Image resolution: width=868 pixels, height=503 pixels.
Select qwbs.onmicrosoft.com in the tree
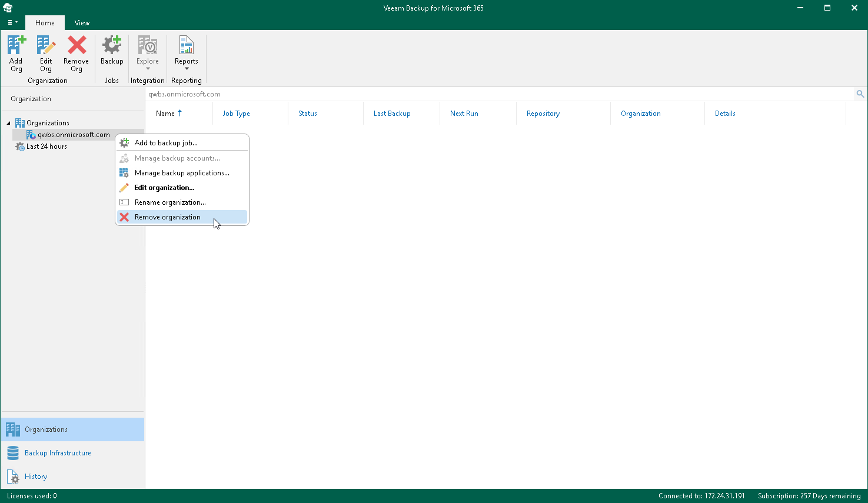(74, 135)
